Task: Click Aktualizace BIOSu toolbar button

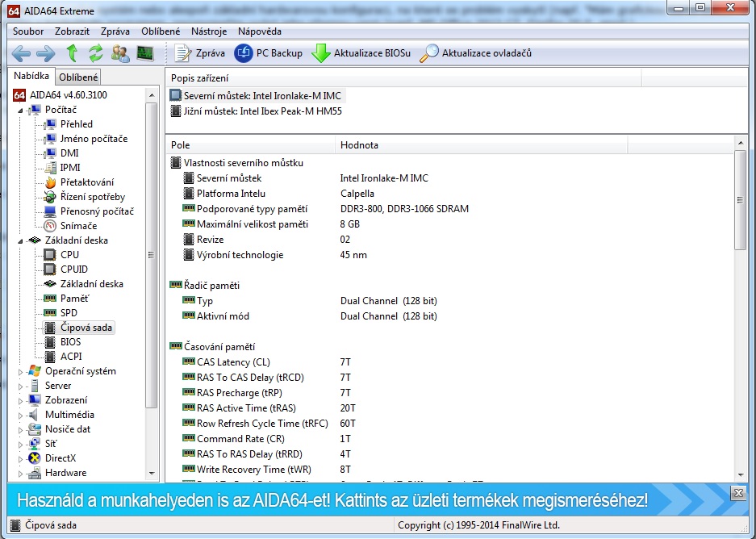Action: [x=361, y=53]
